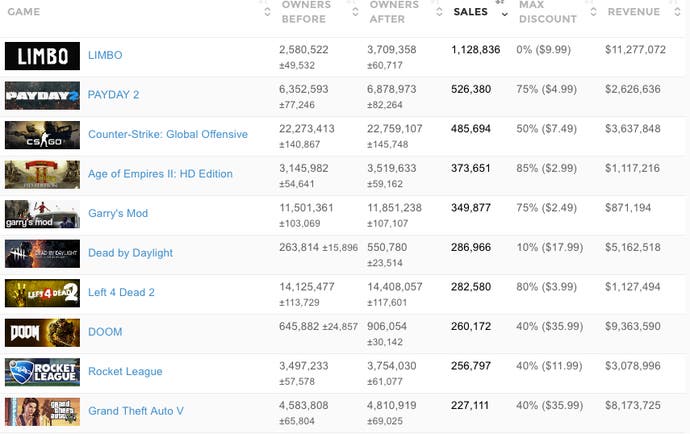Select PAYDAY 2 discount 75% ($4.99)
The height and width of the screenshot is (434, 690).
click(x=547, y=89)
